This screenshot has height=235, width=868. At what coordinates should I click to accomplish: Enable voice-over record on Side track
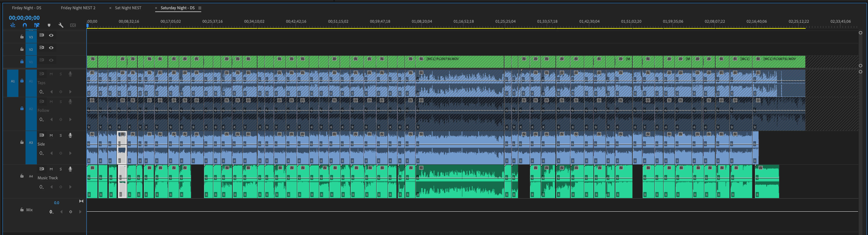coord(70,135)
